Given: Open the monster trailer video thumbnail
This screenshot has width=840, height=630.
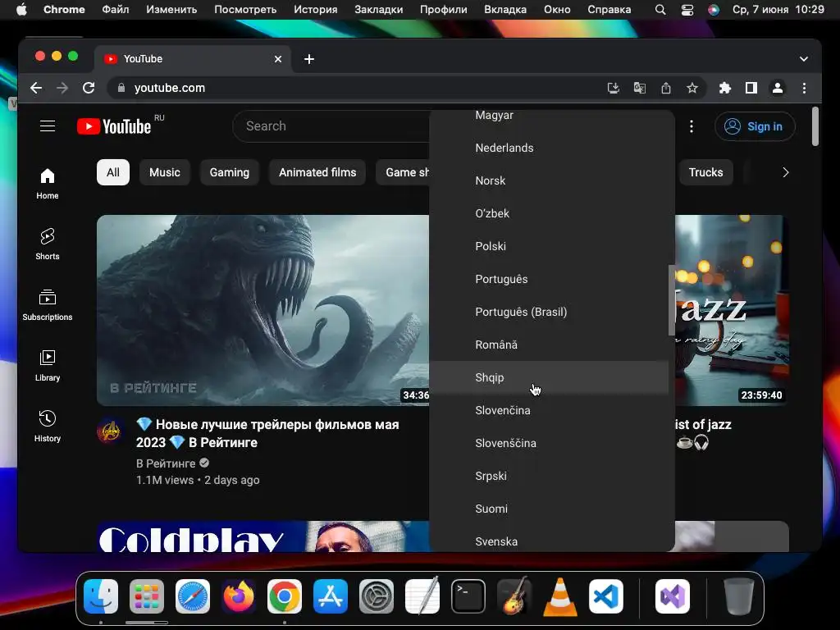Looking at the screenshot, I should click(x=263, y=310).
